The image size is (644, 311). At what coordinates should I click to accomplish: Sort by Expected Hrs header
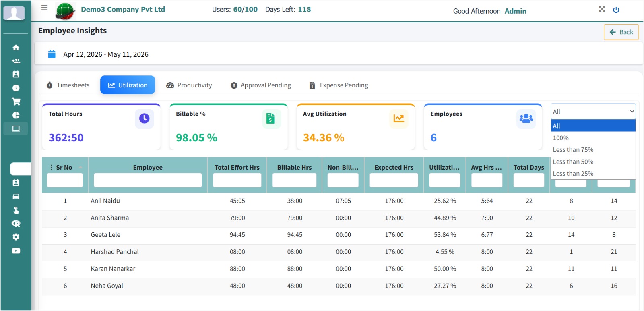[x=394, y=167]
